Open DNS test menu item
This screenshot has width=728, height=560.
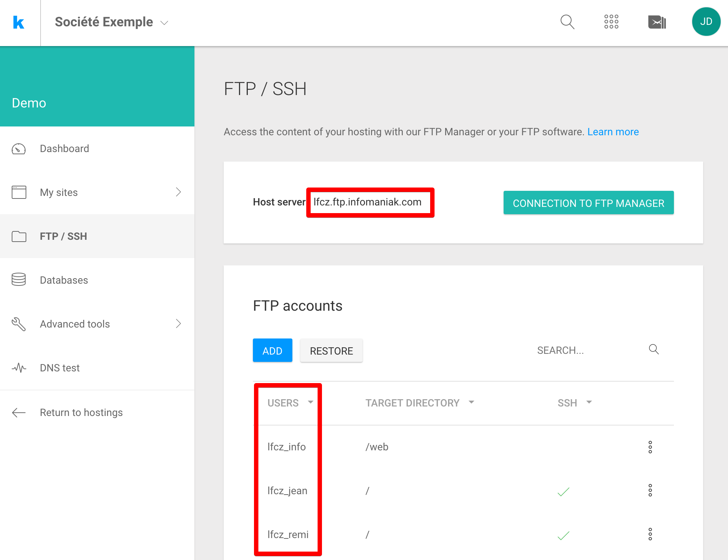97,368
